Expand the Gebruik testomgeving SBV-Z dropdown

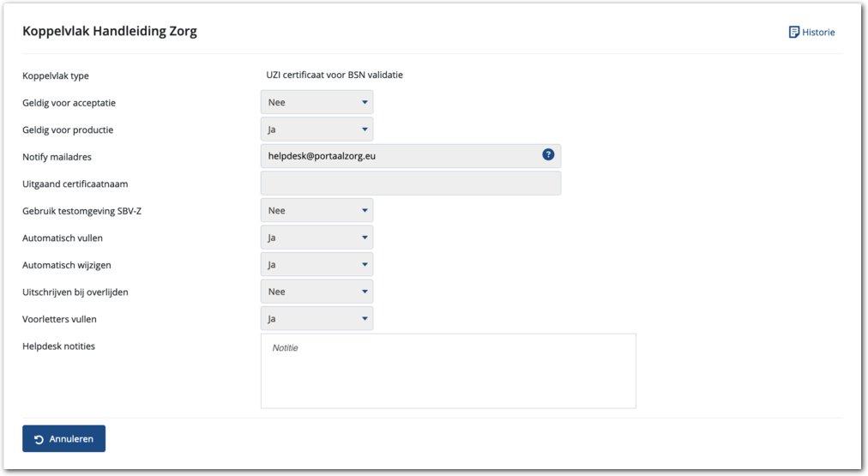click(x=316, y=210)
